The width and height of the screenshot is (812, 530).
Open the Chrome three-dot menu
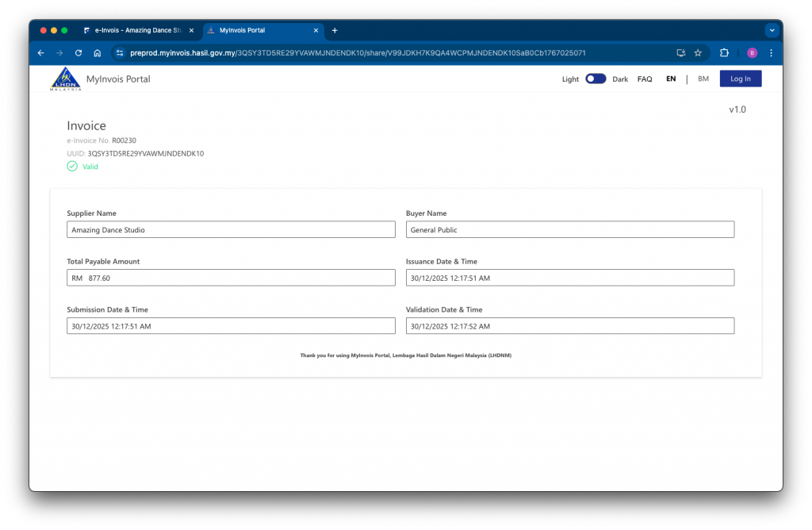tap(771, 53)
